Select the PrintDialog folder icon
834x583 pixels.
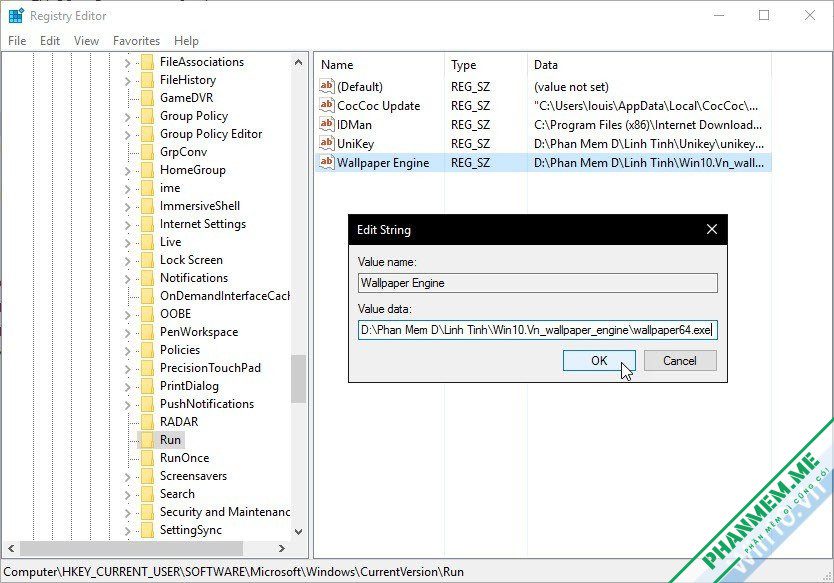pyautogui.click(x=147, y=386)
